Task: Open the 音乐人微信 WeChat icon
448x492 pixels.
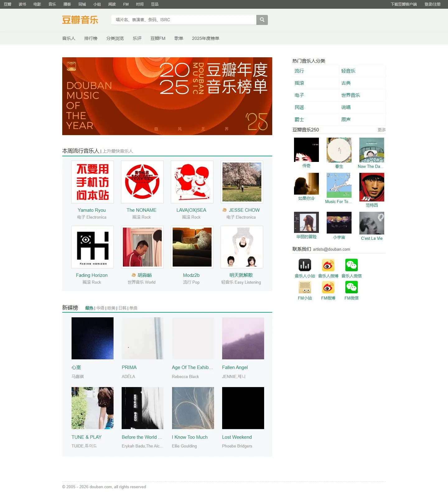Action: [x=352, y=265]
